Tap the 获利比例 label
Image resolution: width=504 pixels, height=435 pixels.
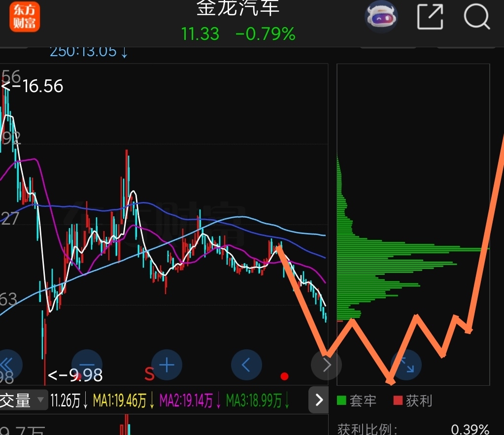pyautogui.click(x=368, y=429)
